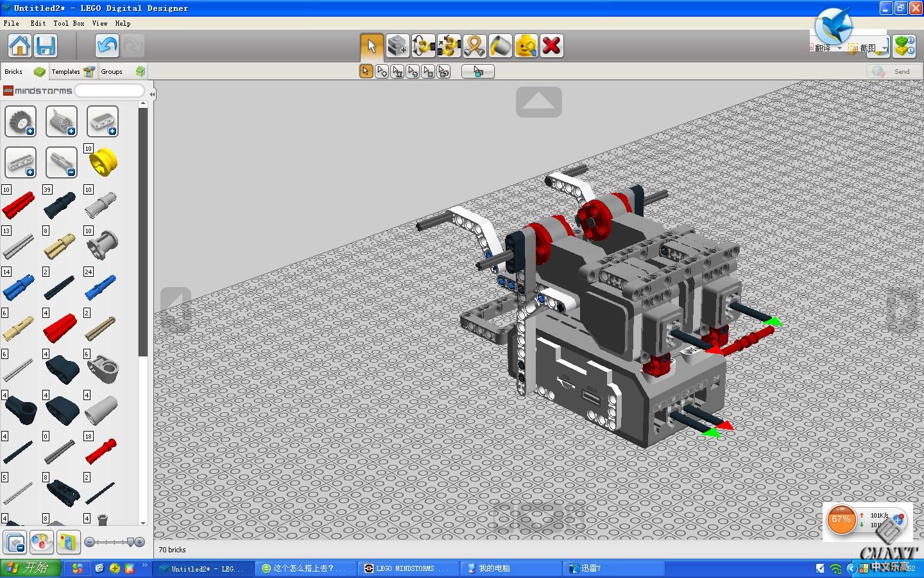Viewport: 924px width, 578px height.
Task: Activate the red X Delete tool
Action: click(x=552, y=46)
